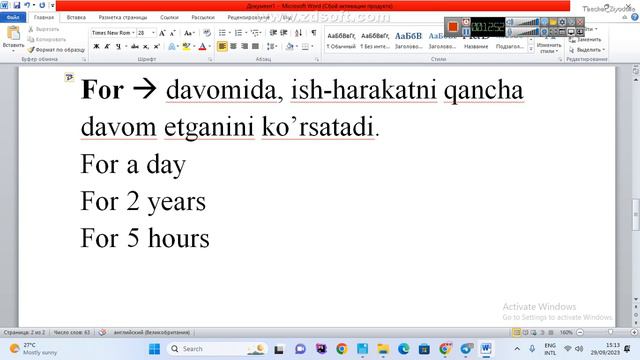
Task: Click the Windows Start button
Action: pyautogui.click(x=154, y=349)
